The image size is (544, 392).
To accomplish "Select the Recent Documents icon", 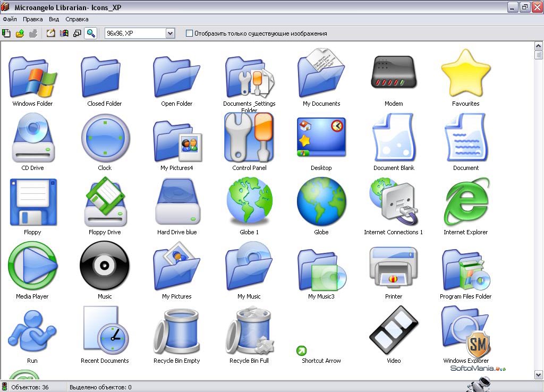I will pyautogui.click(x=105, y=330).
